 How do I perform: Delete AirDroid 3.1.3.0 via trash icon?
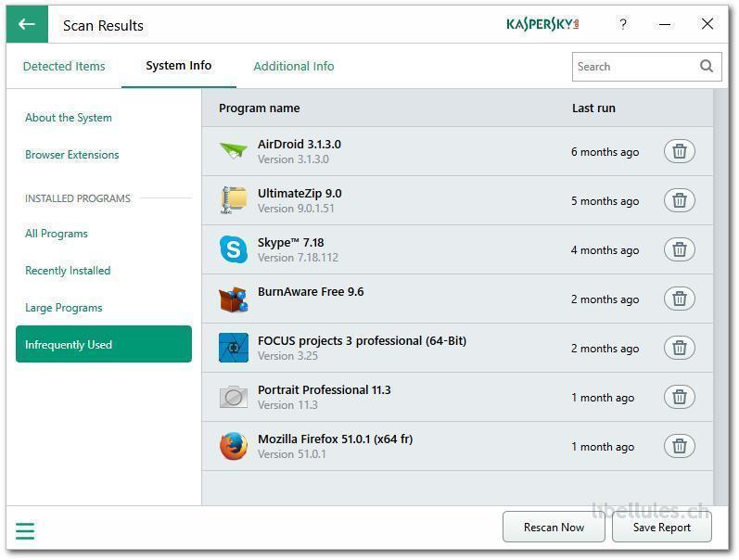[x=679, y=151]
